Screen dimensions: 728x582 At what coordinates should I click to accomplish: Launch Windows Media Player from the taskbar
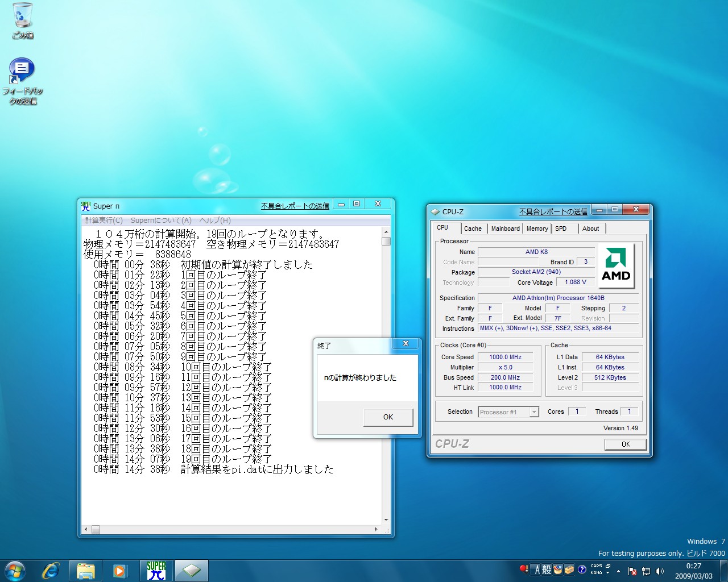[x=120, y=571]
